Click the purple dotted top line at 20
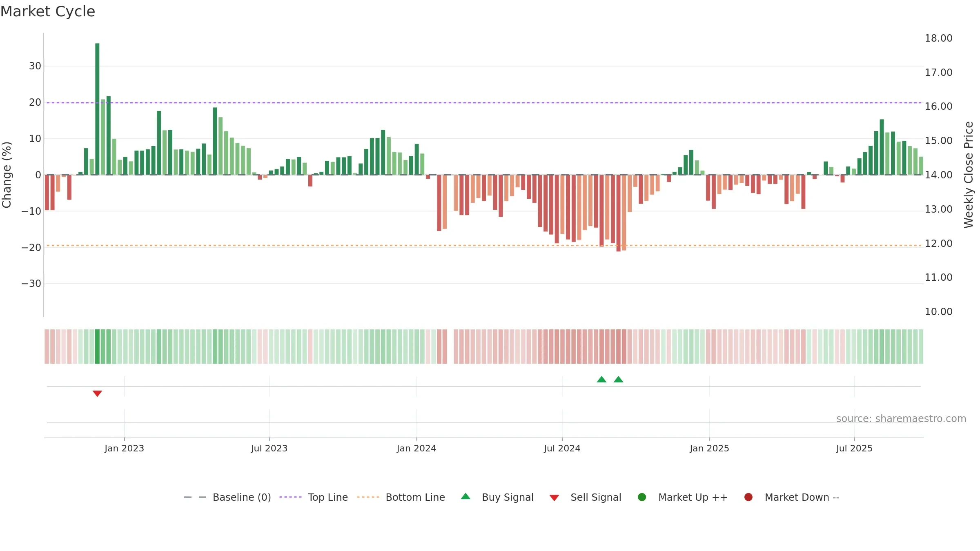This screenshot has width=980, height=551. click(484, 102)
